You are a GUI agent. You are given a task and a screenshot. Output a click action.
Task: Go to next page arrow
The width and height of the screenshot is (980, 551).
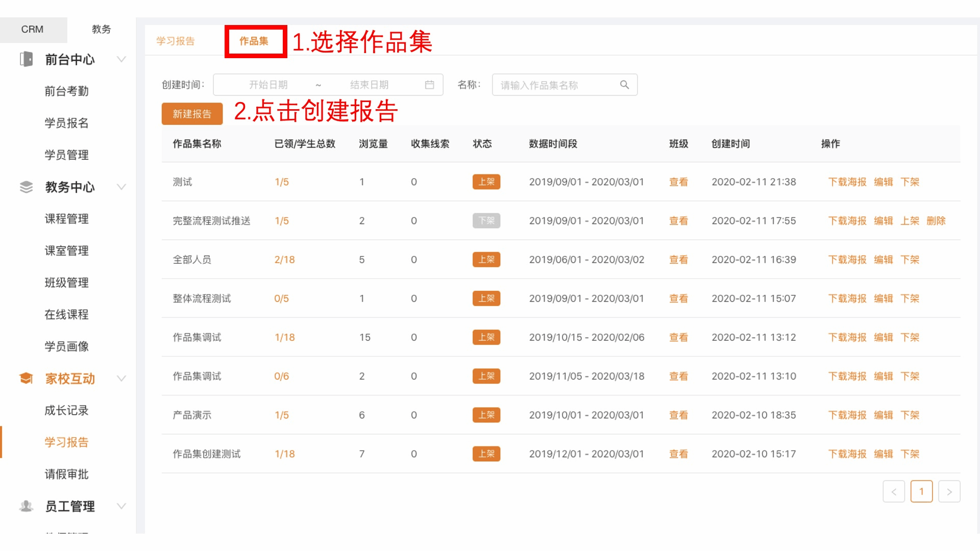point(949,492)
